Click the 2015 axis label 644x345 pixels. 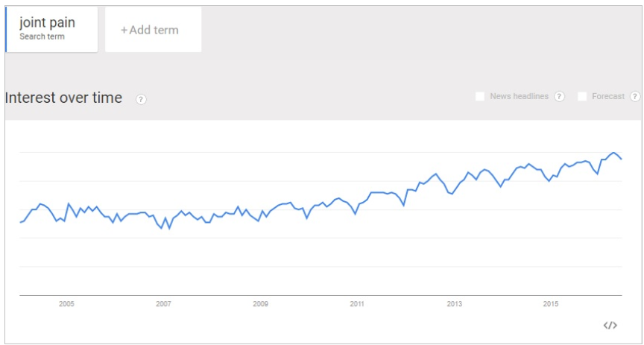tap(551, 304)
